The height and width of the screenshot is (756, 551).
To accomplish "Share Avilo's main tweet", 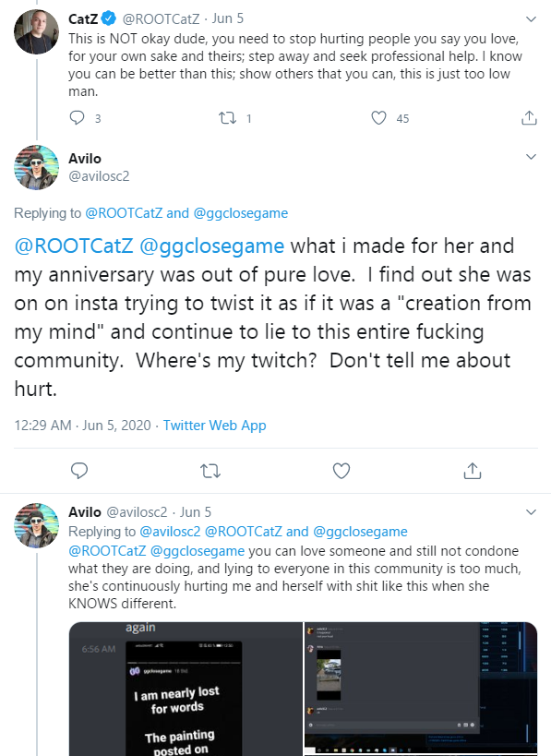I will [x=473, y=471].
